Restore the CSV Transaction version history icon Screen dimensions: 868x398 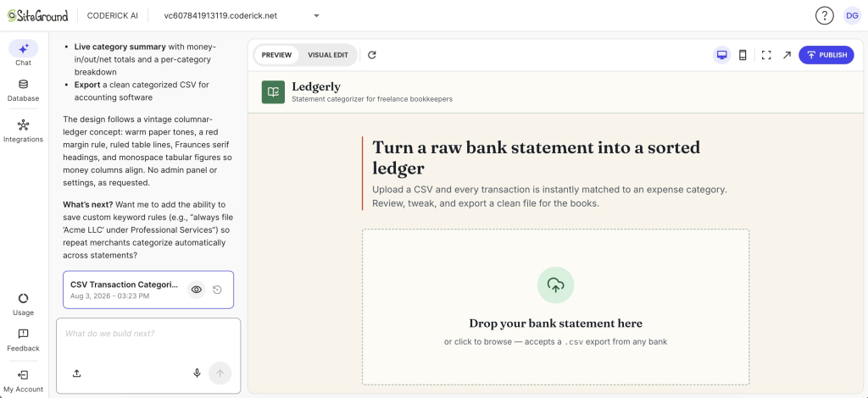(x=217, y=290)
